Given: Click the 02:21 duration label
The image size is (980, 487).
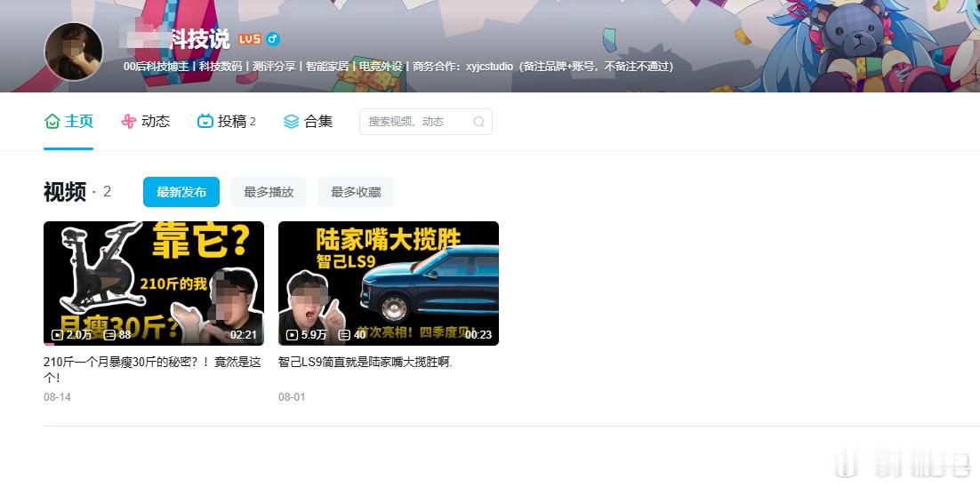Looking at the screenshot, I should [x=244, y=335].
